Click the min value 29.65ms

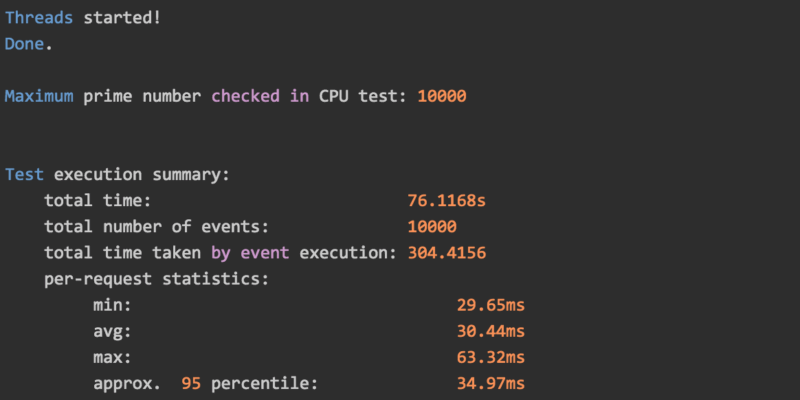coord(490,305)
